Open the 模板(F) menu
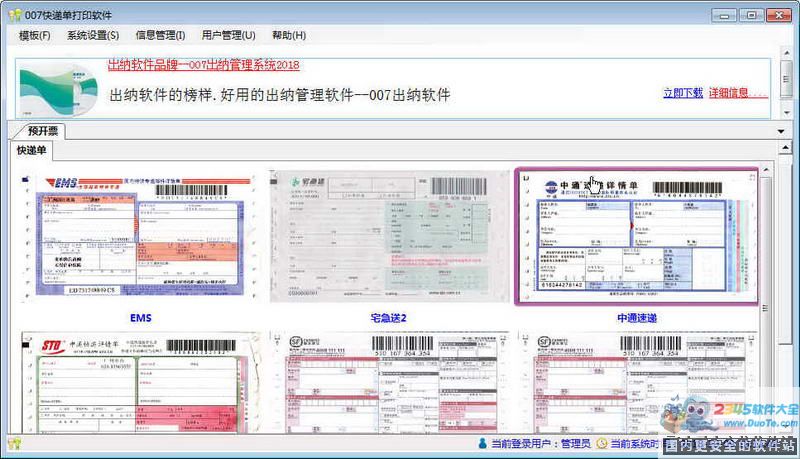The height and width of the screenshot is (459, 800). pyautogui.click(x=34, y=35)
